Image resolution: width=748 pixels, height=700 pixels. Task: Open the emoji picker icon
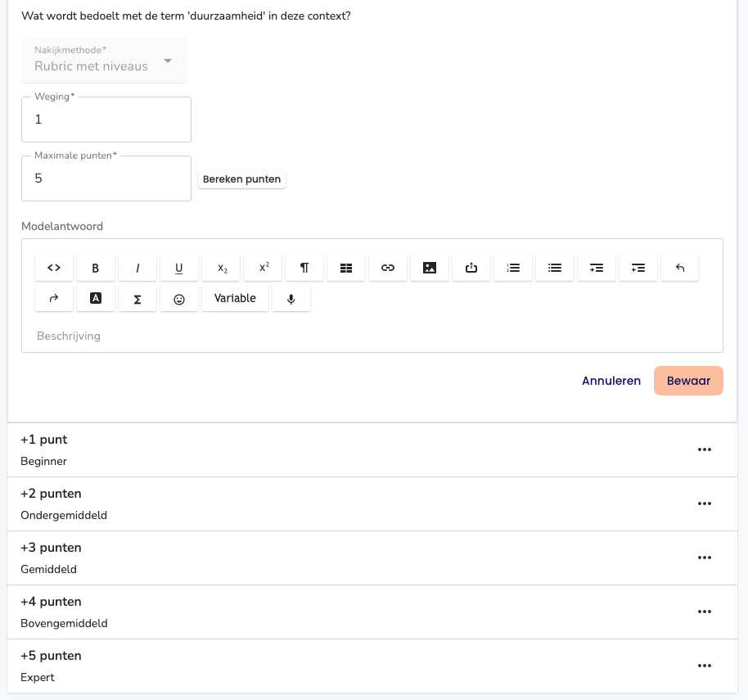click(179, 299)
